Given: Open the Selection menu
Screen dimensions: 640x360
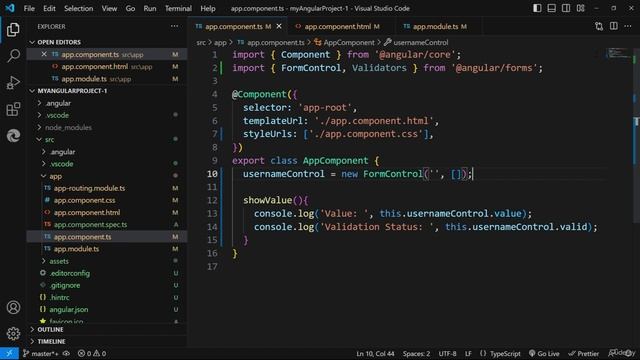Looking at the screenshot, I should click(78, 8).
